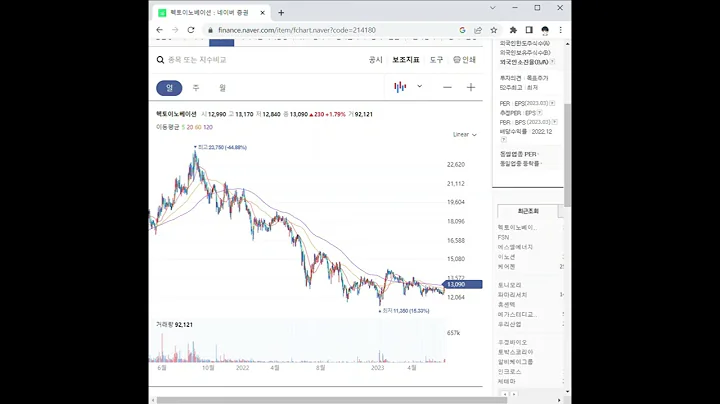The height and width of the screenshot is (404, 720).
Task: Click the site lock icon
Action: pyautogui.click(x=210, y=30)
